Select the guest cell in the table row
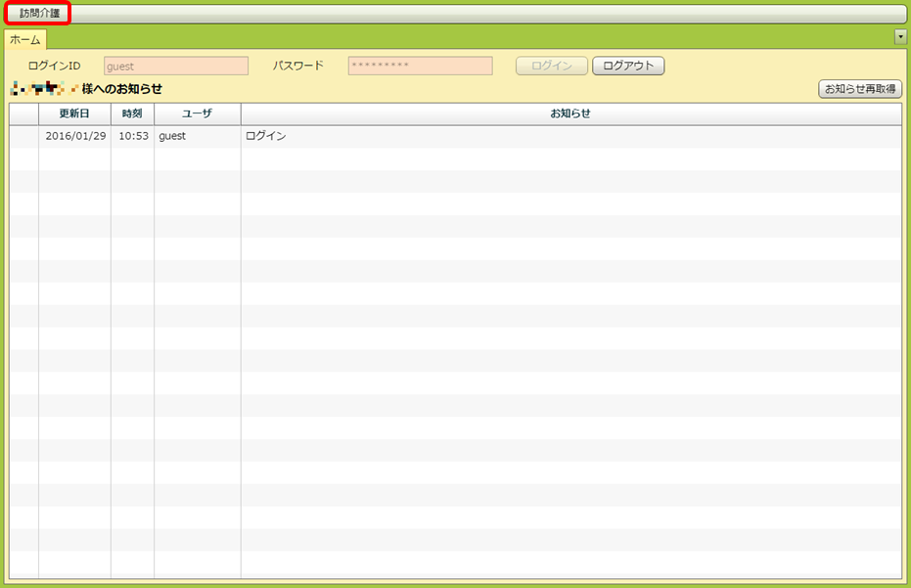 (172, 136)
